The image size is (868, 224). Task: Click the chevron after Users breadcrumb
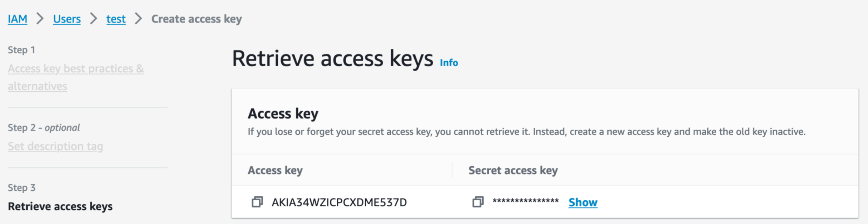(93, 19)
